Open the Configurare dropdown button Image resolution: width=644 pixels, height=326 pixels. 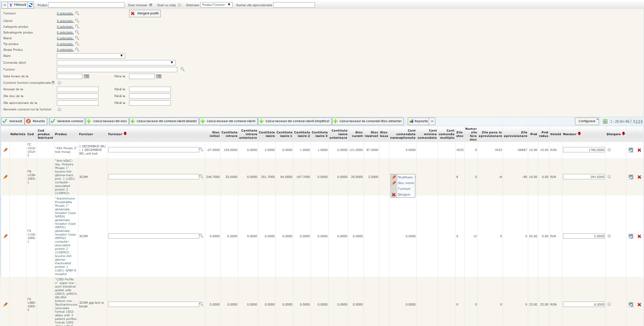pos(587,121)
